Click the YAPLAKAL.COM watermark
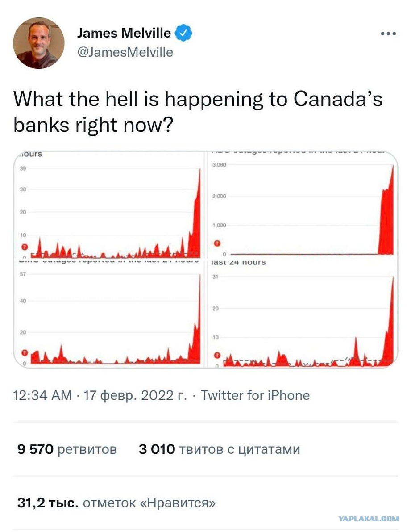Viewport: 411px width, 532px height. pyautogui.click(x=369, y=519)
